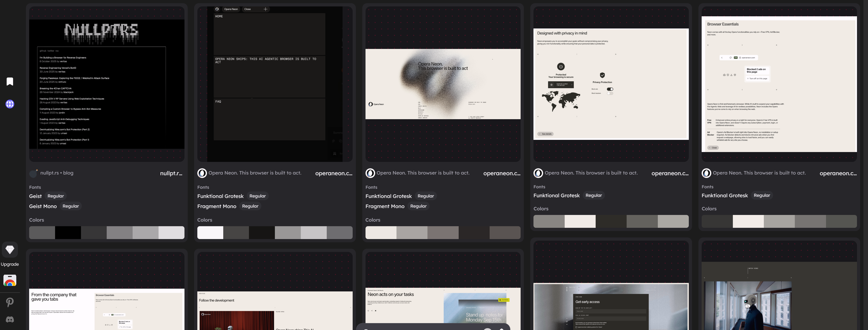Click the nullpt.rs blog favicon
Image resolution: width=868 pixels, height=330 pixels.
tap(33, 173)
